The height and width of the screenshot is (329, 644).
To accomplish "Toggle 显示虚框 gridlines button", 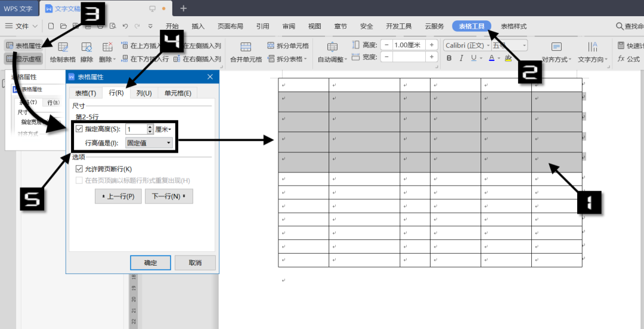I will point(24,59).
